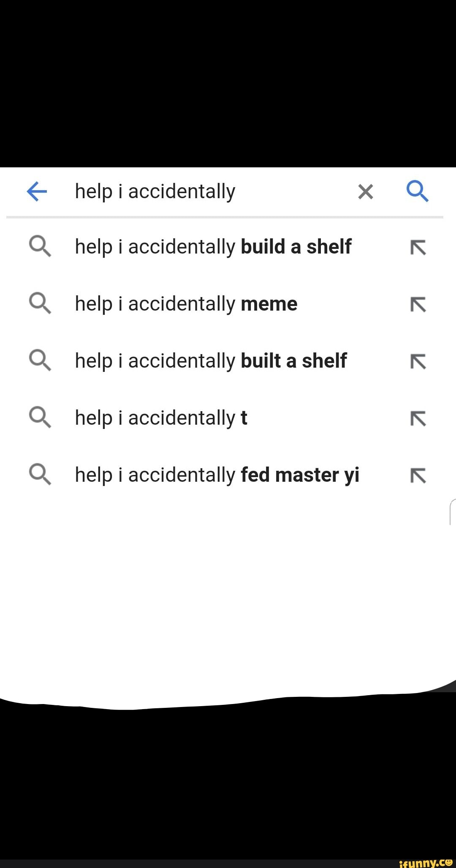Select 'help i accidentally fed master yi'
Image resolution: width=456 pixels, height=868 pixels.
(217, 475)
